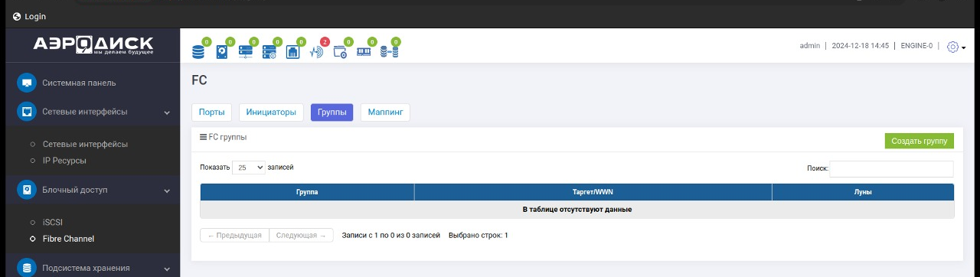Open Системная панель in sidebar
Image resolution: width=980 pixels, height=277 pixels.
point(80,83)
